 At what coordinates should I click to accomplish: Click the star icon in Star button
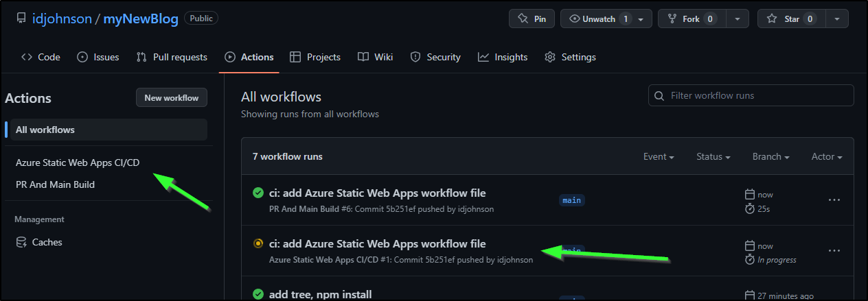pos(772,19)
